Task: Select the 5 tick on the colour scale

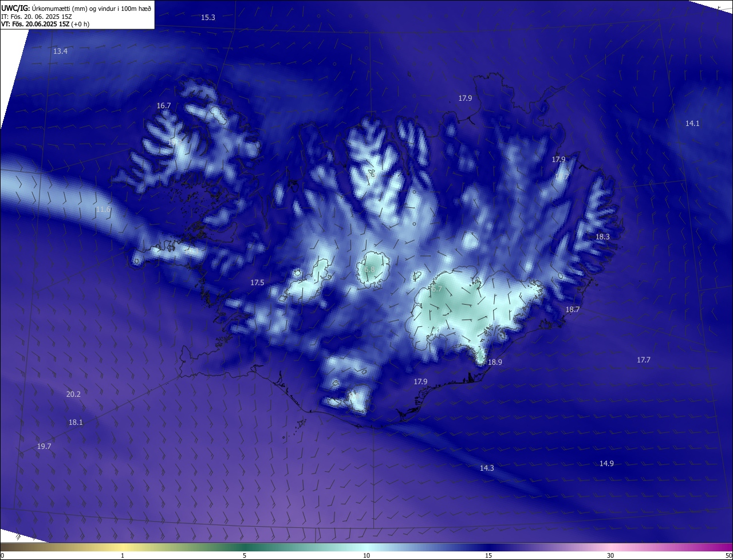Action: (245, 555)
